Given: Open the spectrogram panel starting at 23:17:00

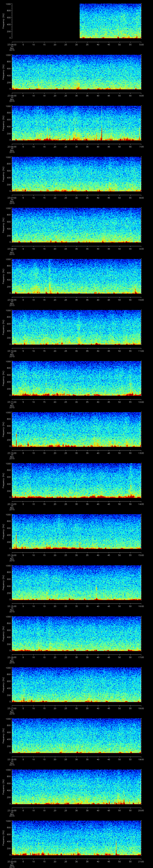Looking at the screenshot, I should (x=77, y=685).
